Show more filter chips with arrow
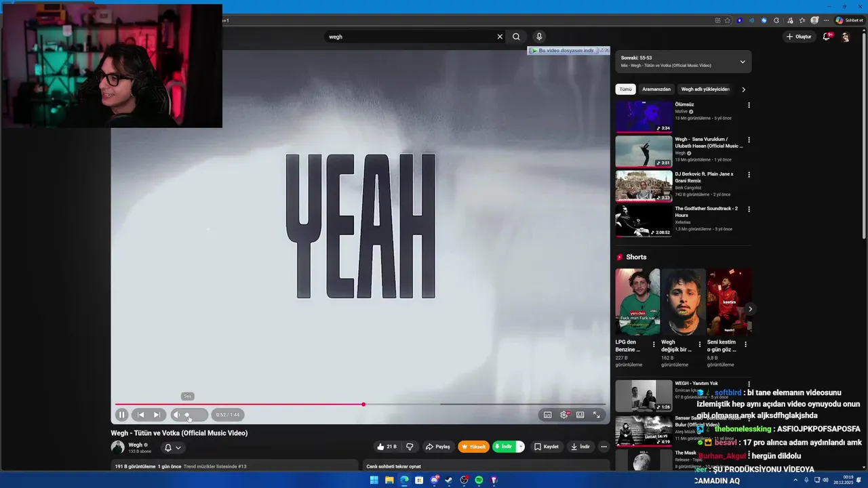 click(x=743, y=89)
